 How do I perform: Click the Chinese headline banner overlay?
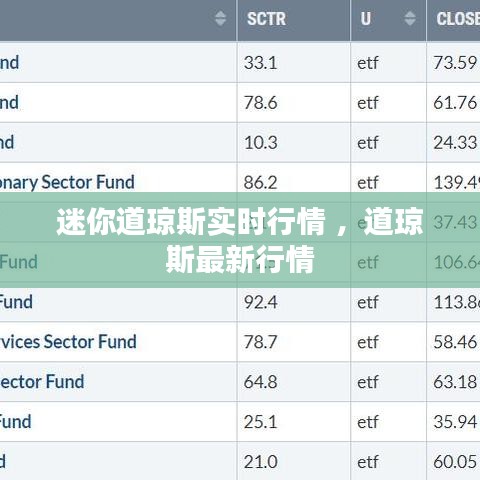(240, 240)
